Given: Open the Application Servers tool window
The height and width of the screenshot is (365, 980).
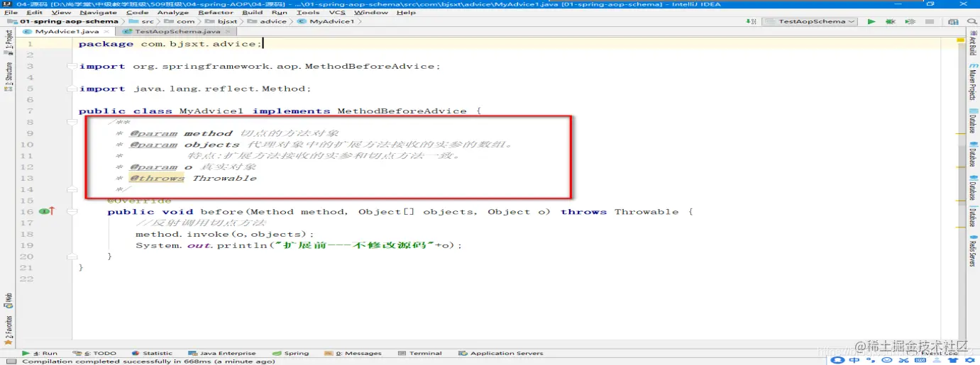Looking at the screenshot, I should pos(501,353).
